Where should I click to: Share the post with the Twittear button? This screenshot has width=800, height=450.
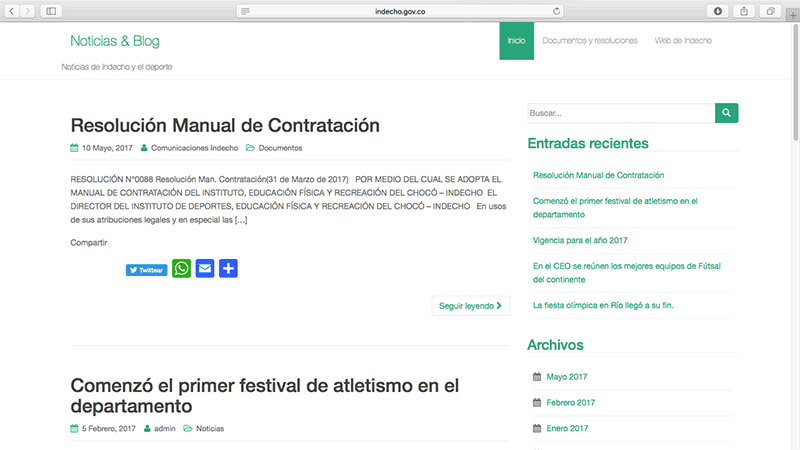point(146,270)
